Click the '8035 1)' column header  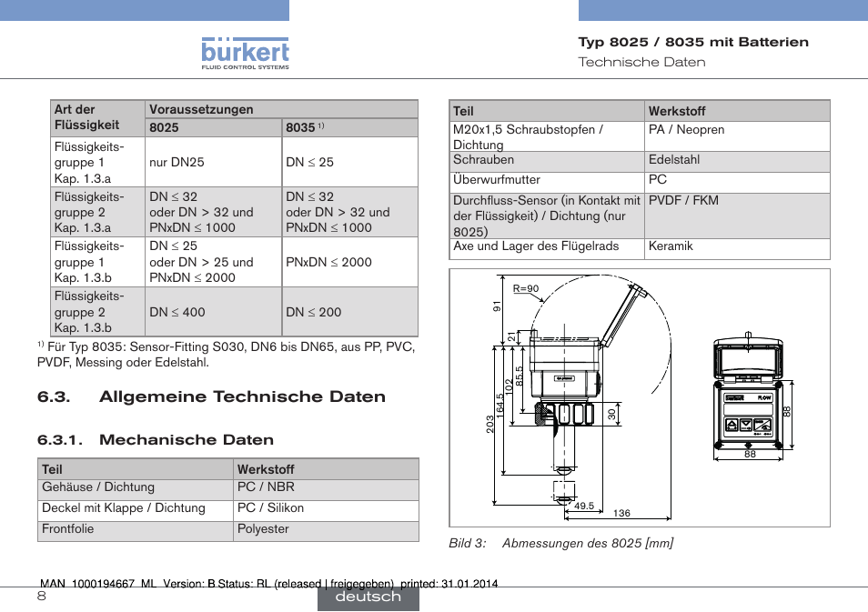click(350, 128)
